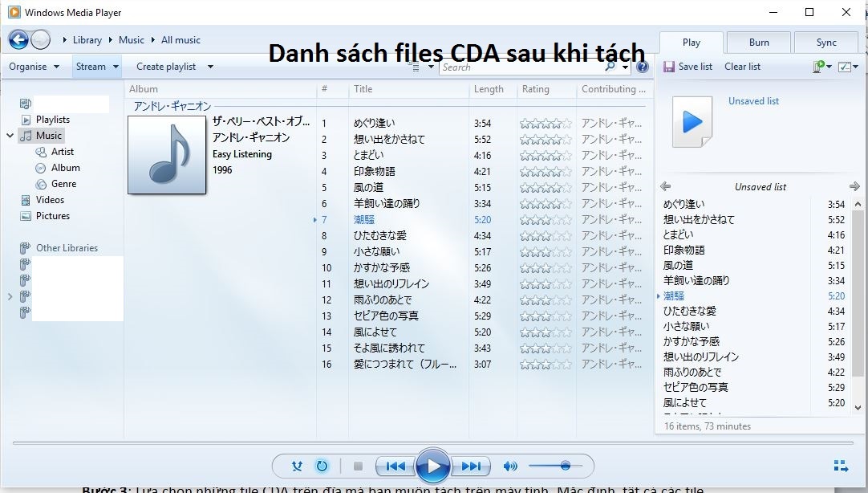Open the Videos library icon
Image resolution: width=868 pixels, height=493 pixels.
click(26, 200)
